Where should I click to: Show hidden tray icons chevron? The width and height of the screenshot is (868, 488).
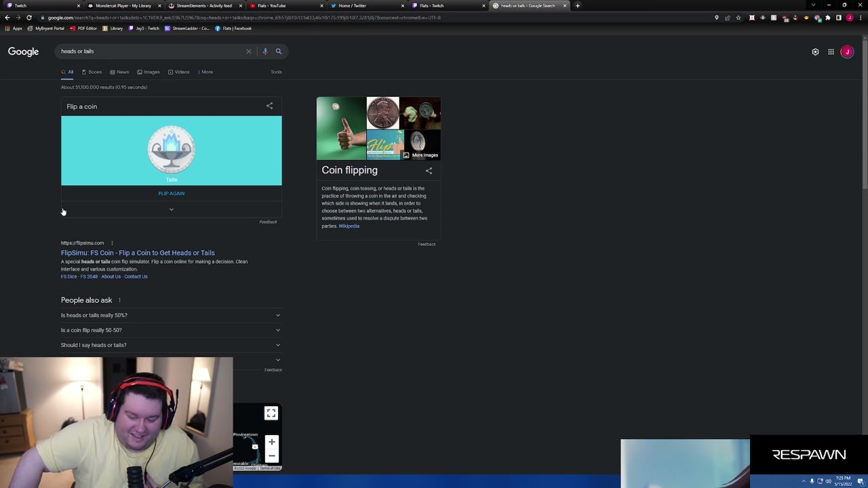click(804, 481)
